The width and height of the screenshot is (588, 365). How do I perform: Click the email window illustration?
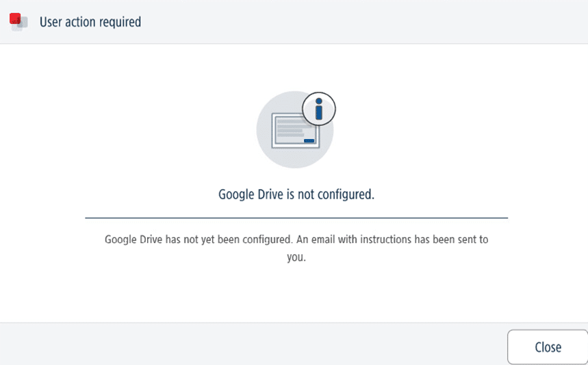tap(296, 131)
